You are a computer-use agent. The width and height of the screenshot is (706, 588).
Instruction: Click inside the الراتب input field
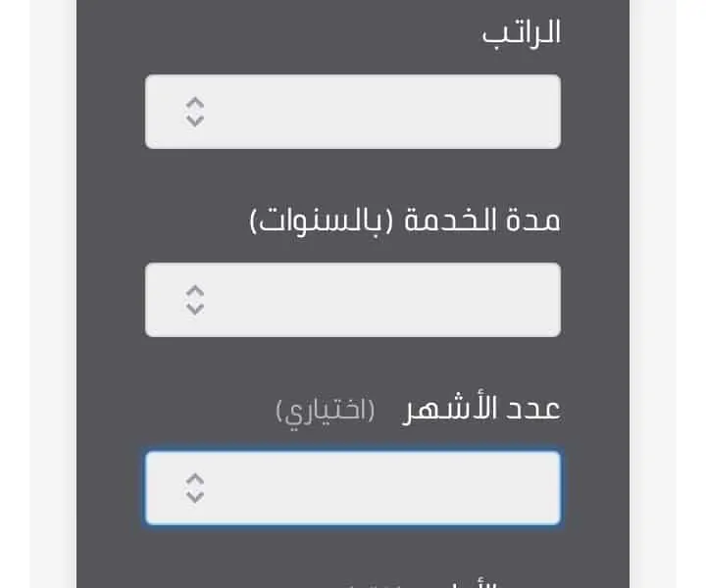click(353, 112)
